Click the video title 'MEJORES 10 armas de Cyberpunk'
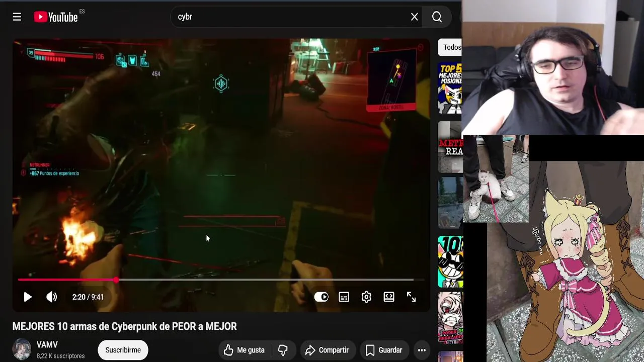 (124, 327)
